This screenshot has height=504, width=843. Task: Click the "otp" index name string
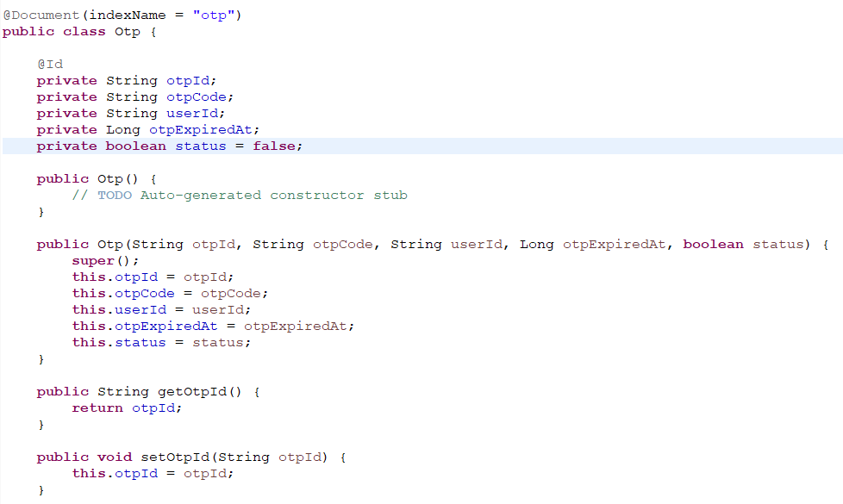[x=214, y=15]
